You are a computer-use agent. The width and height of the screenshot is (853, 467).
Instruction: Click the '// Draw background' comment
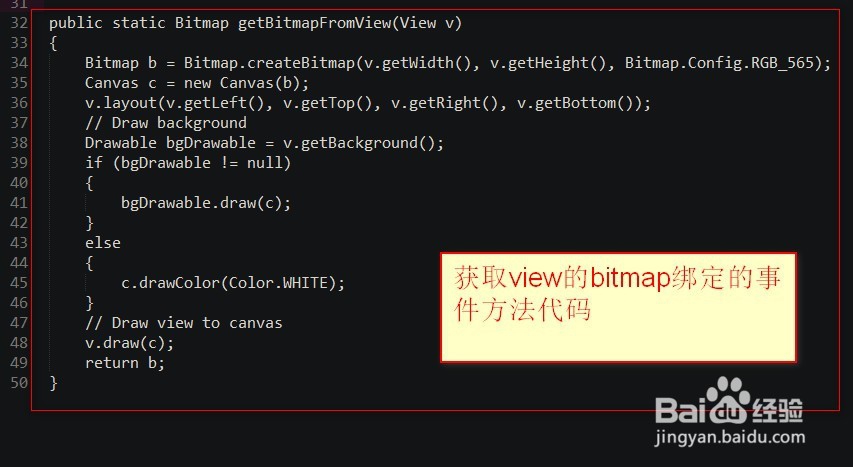click(166, 123)
